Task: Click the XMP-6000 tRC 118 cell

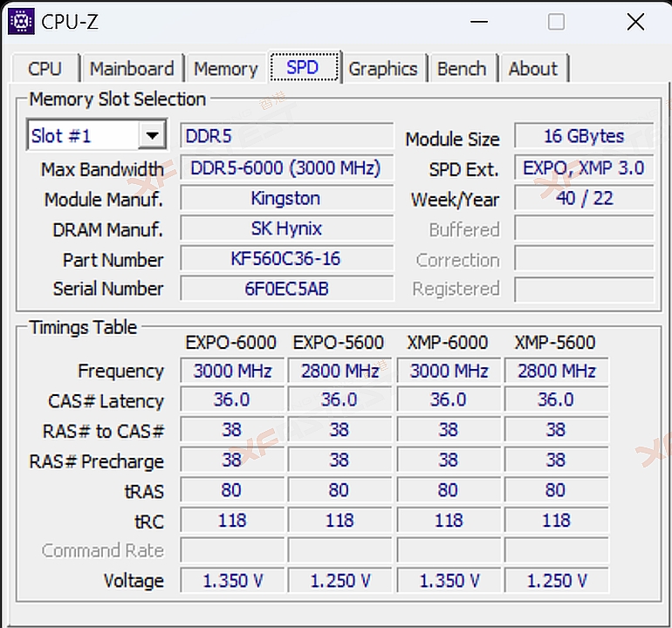Action: point(449,520)
